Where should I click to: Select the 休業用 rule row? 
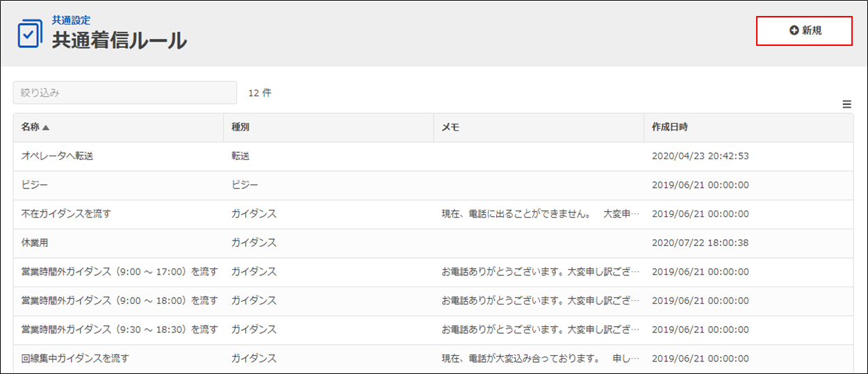(x=35, y=243)
